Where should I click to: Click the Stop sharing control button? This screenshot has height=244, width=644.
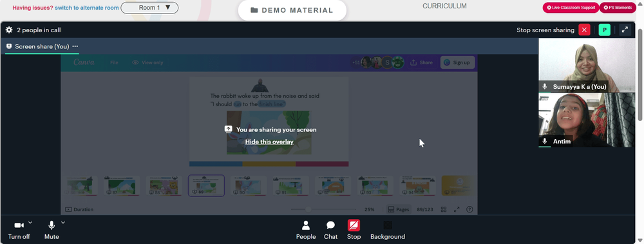354,230
